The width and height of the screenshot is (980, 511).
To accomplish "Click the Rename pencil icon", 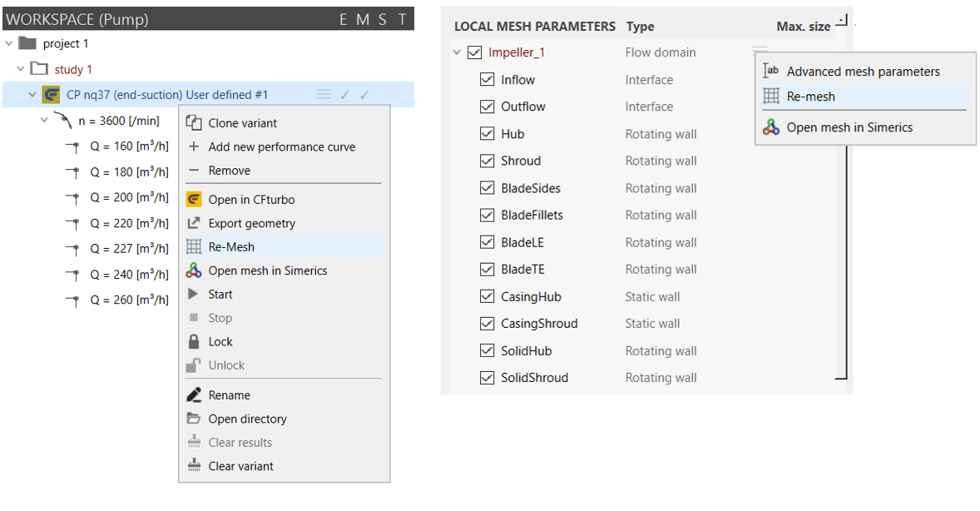I will [x=194, y=395].
